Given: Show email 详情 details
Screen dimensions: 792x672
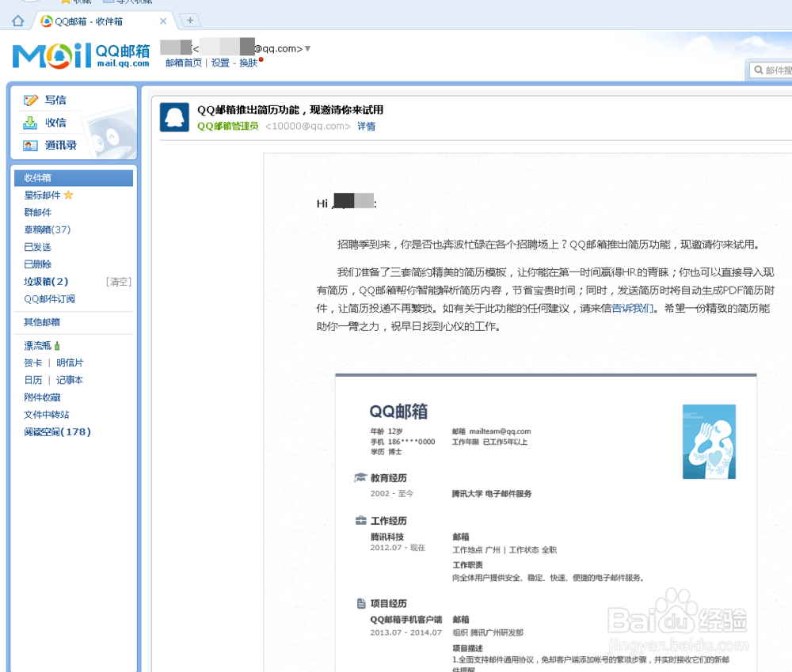Looking at the screenshot, I should tap(366, 126).
